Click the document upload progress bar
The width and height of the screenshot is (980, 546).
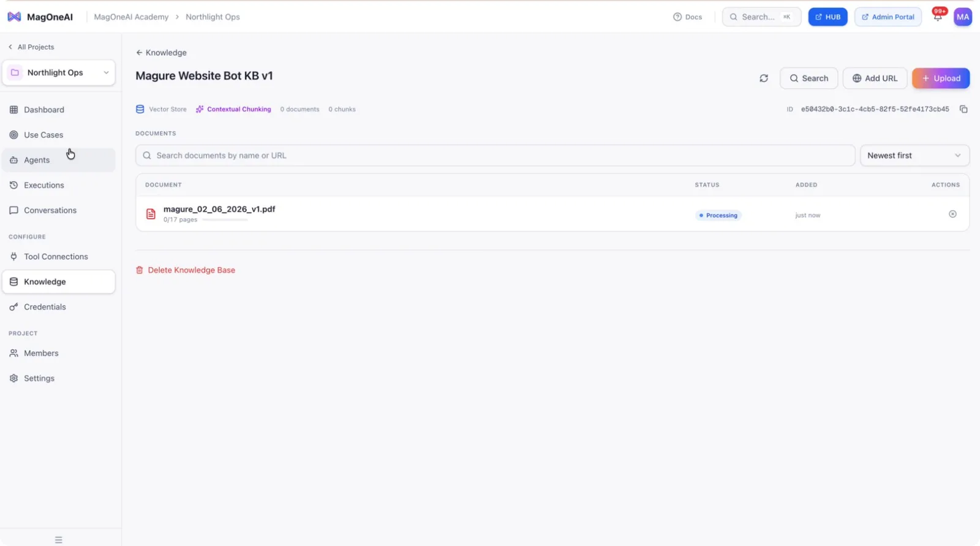225,220
